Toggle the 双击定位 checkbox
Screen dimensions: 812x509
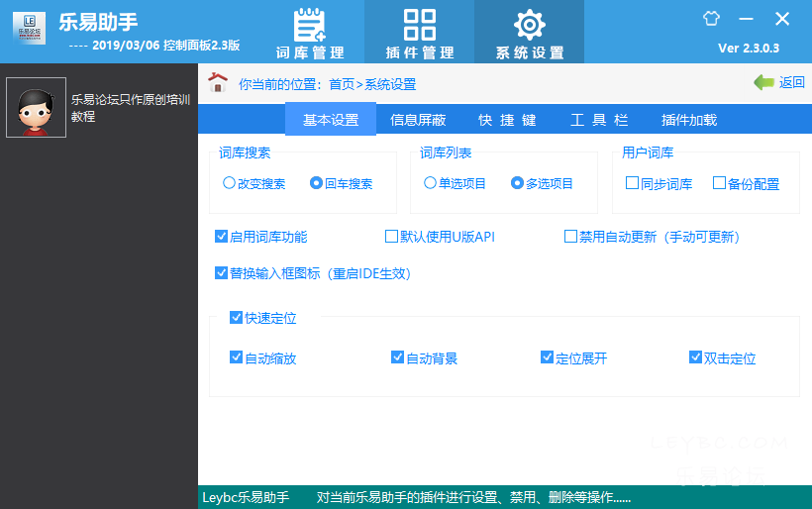(695, 357)
